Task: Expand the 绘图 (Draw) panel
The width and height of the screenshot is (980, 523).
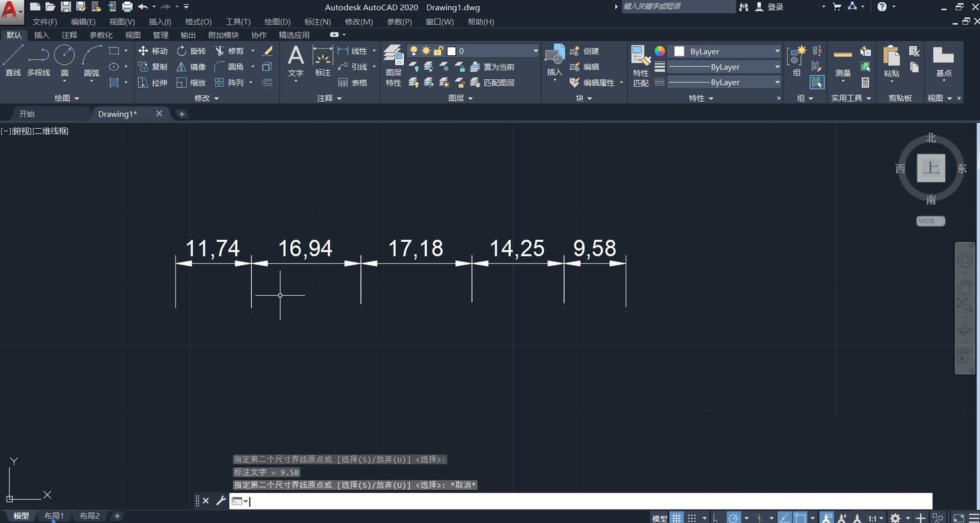Action: 67,98
